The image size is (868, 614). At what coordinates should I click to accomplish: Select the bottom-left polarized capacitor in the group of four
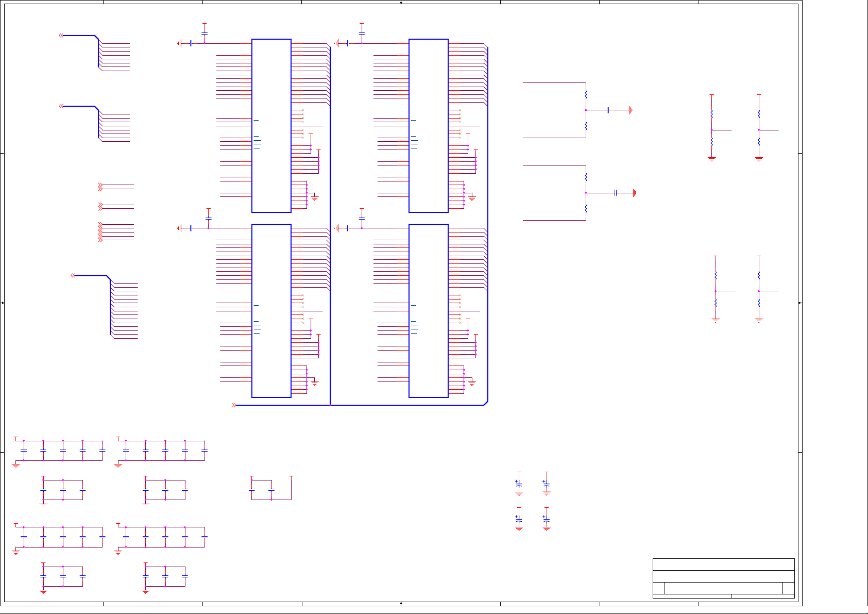(519, 520)
